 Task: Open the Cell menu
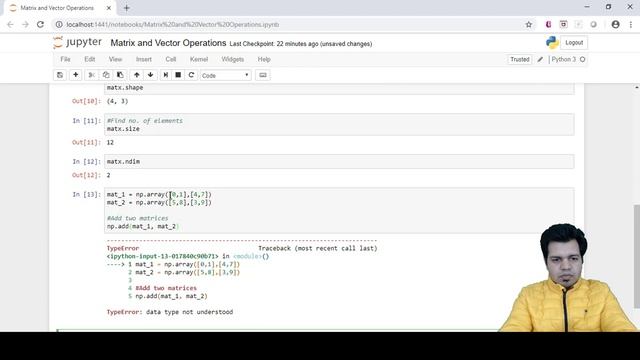pyautogui.click(x=171, y=60)
